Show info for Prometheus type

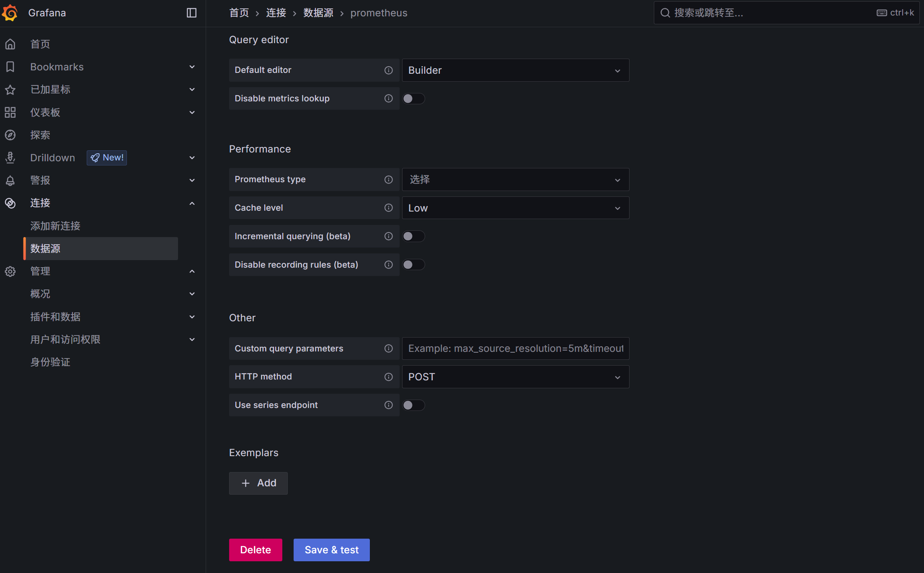tap(389, 179)
